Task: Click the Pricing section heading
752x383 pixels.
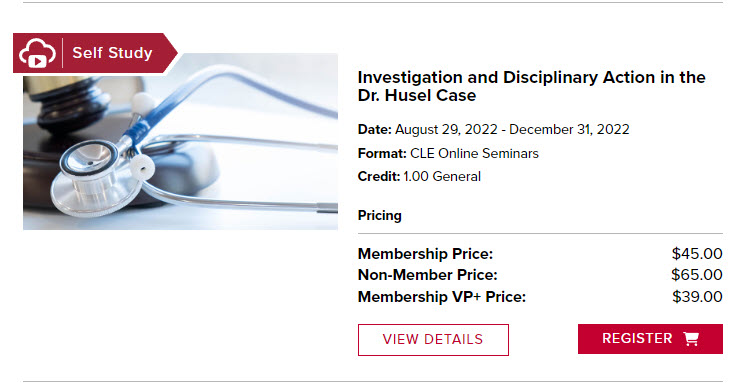Action: [379, 216]
